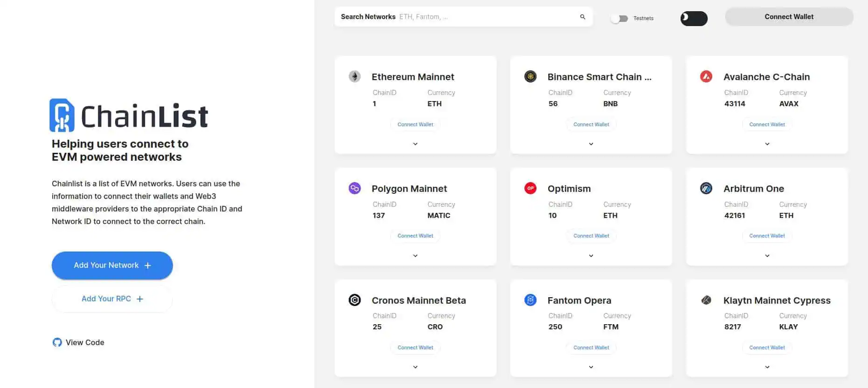This screenshot has width=868, height=388.
Task: Click the Avalanche C-Chain title text
Action: [x=766, y=77]
